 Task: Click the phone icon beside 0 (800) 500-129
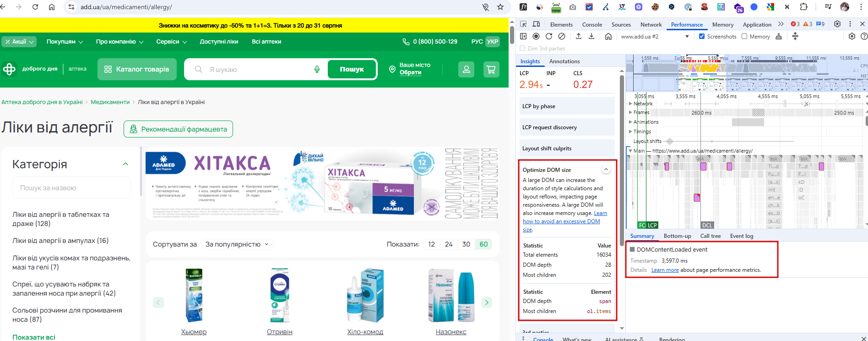tap(406, 42)
